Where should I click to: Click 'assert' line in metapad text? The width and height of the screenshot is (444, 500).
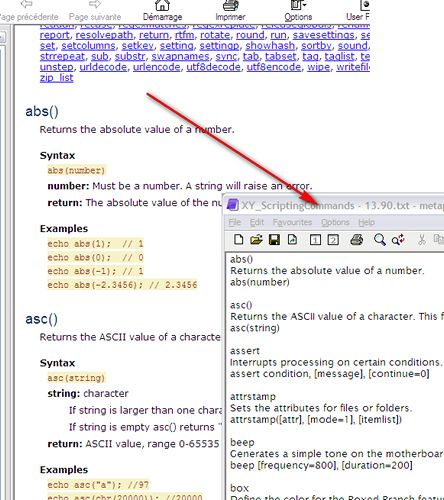pyautogui.click(x=245, y=351)
